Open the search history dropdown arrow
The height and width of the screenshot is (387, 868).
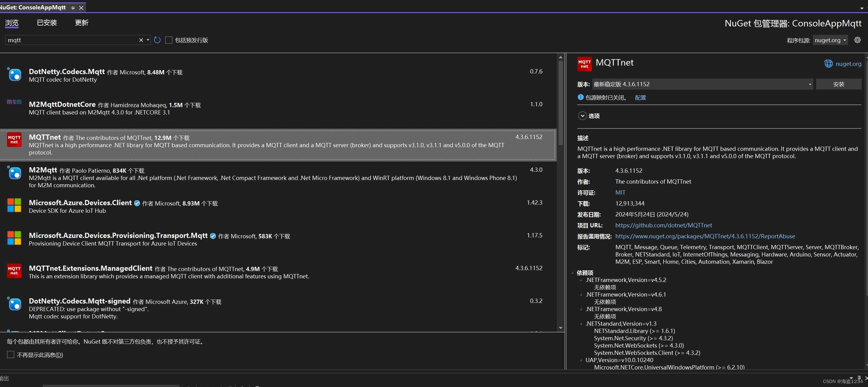tap(148, 40)
